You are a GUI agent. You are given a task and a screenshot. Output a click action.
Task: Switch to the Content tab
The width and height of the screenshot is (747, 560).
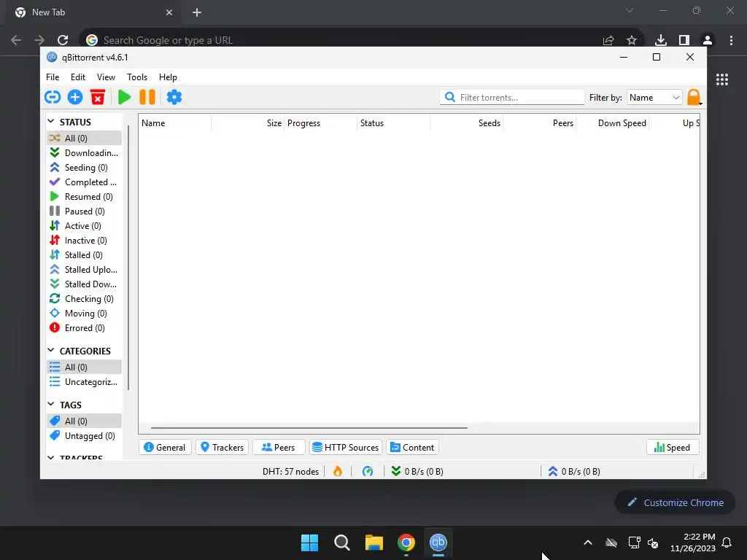413,447
